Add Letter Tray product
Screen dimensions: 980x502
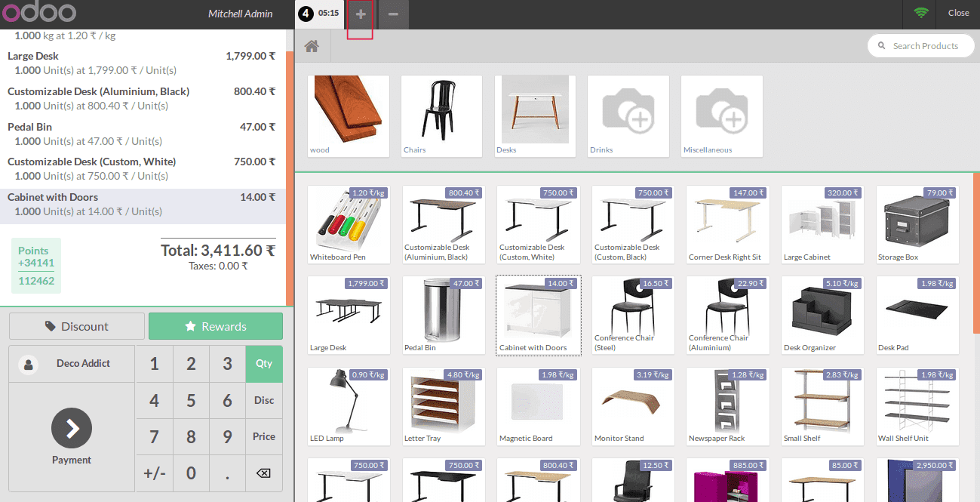[x=444, y=406]
